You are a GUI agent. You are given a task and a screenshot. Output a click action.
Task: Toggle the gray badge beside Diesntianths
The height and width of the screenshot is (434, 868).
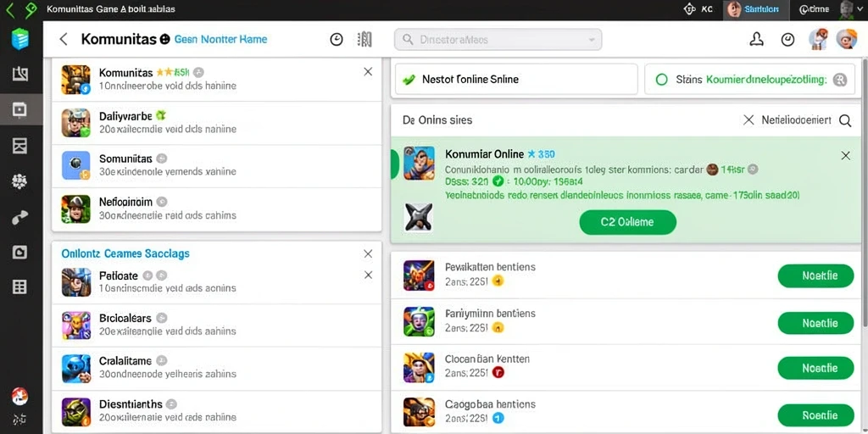point(171,403)
